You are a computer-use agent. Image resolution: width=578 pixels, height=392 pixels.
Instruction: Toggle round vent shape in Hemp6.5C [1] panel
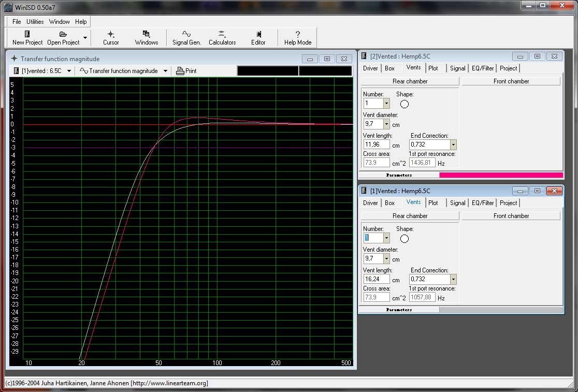[404, 239]
